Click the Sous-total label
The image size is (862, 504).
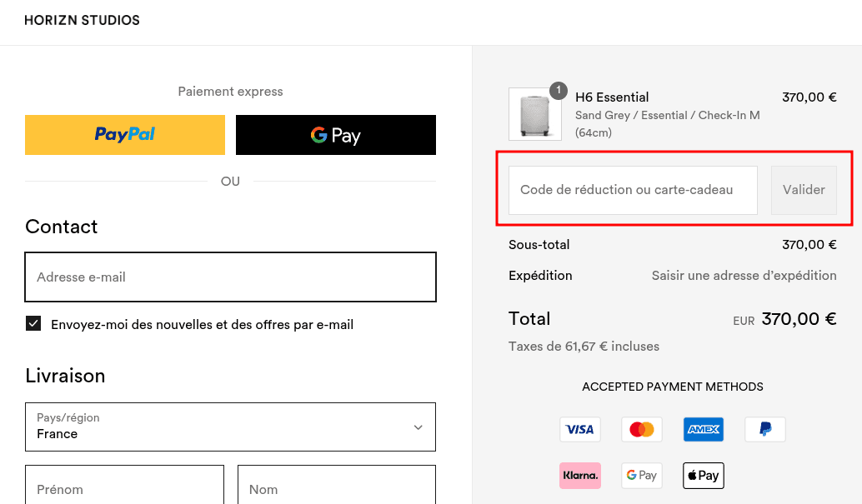539,245
